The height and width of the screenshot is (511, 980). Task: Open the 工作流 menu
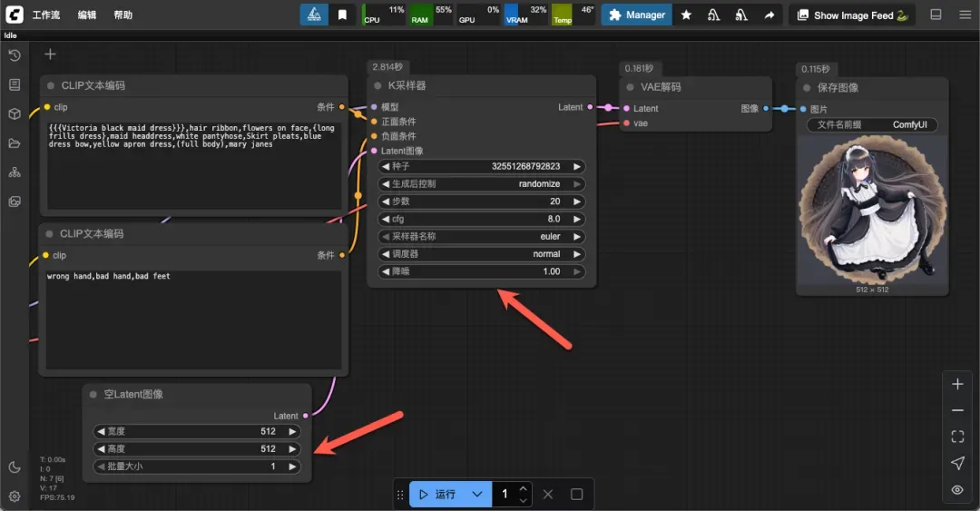pos(46,15)
